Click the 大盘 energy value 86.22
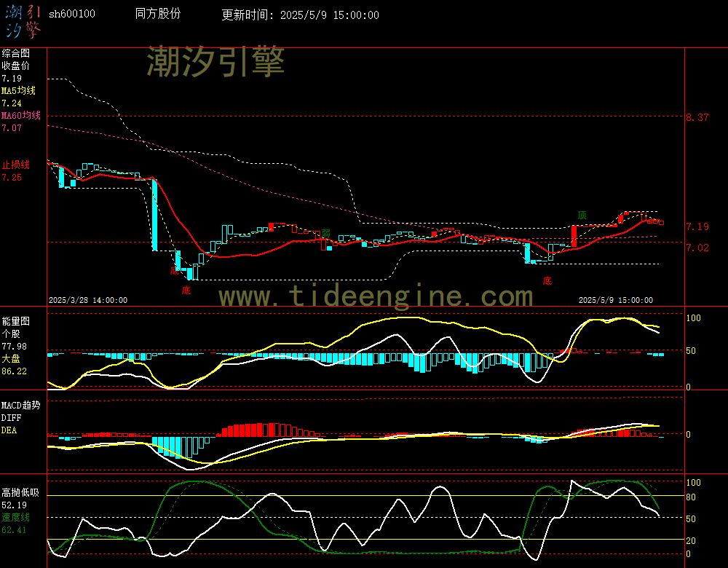The width and height of the screenshot is (728, 568). coord(15,371)
